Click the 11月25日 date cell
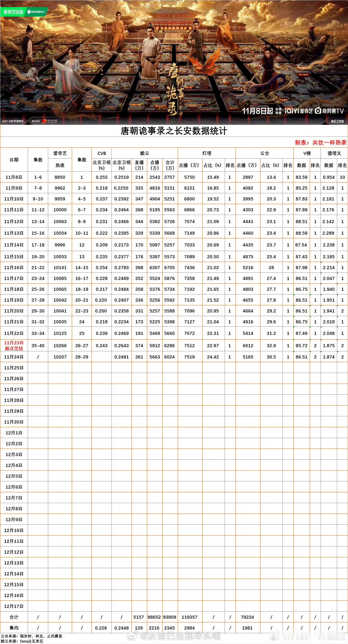 14,368
